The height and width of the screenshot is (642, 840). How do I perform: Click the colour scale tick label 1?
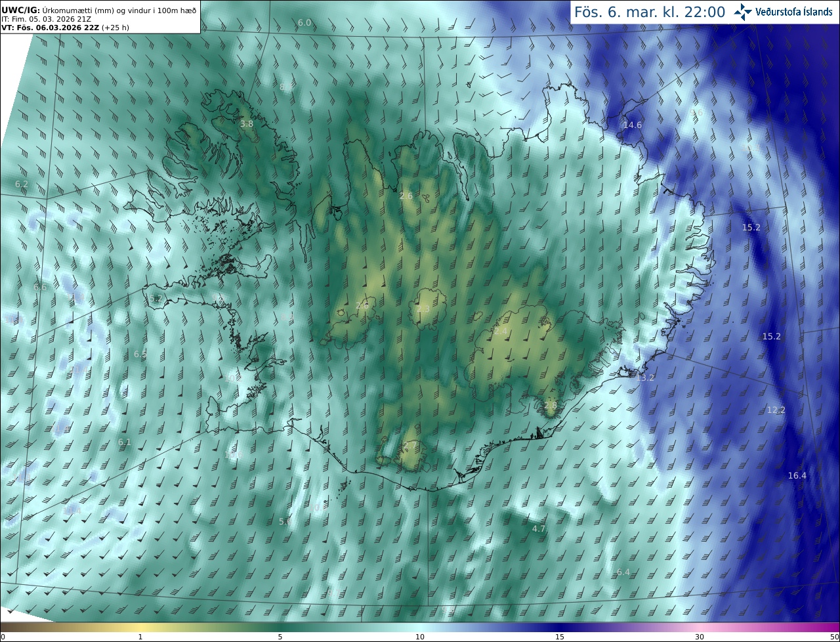click(140, 637)
